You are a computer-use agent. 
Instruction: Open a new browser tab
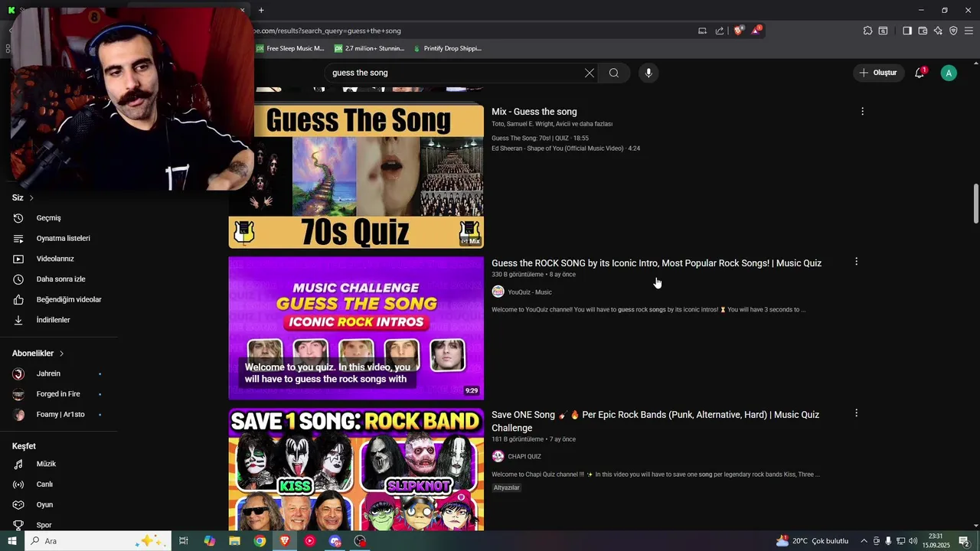tap(261, 10)
